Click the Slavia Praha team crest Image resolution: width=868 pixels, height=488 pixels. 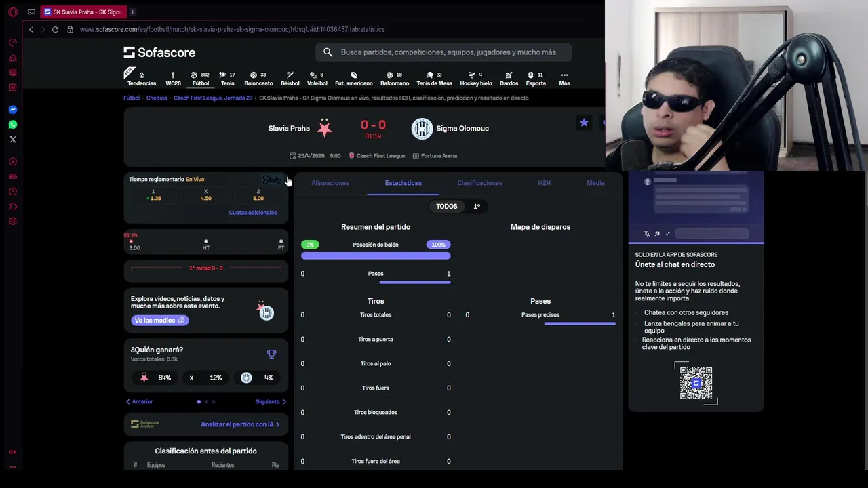tap(325, 128)
